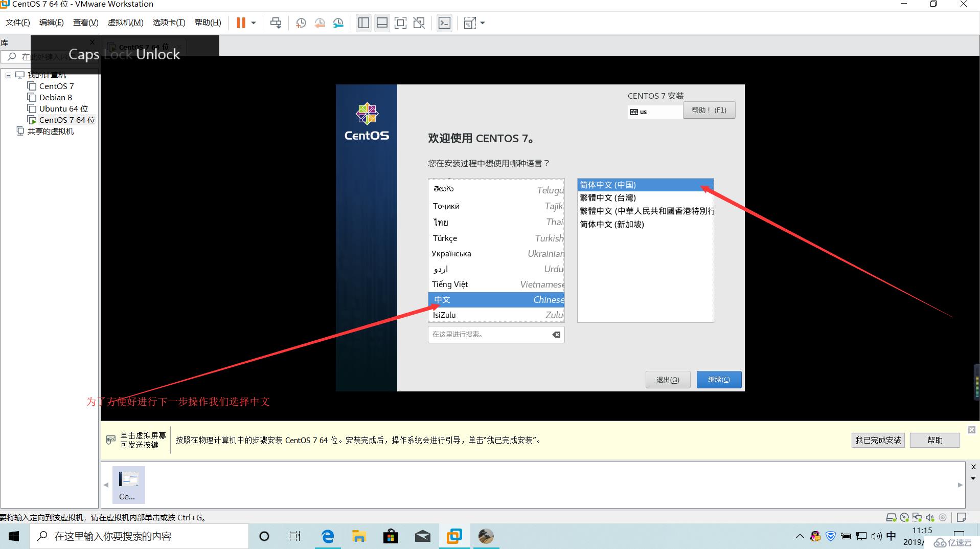
Task: Revert to the previous snapshot
Action: click(320, 23)
